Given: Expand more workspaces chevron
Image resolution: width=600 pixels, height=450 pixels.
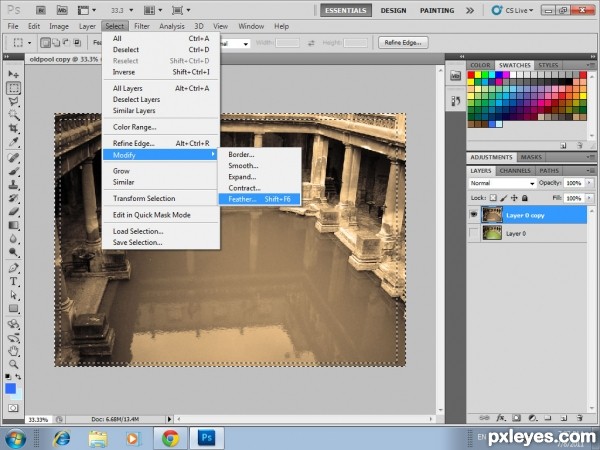Looking at the screenshot, I should [x=470, y=10].
